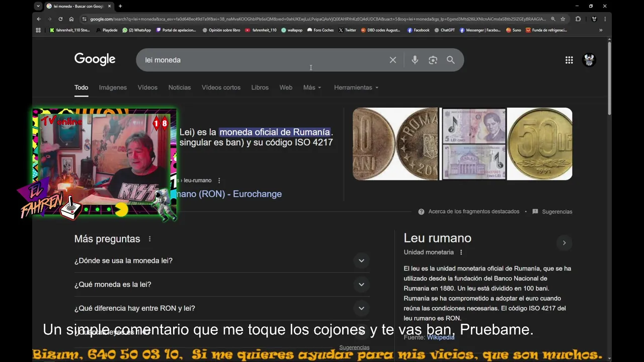Open the Playdede bookmark
Screen dimensions: 644x362
point(106,30)
